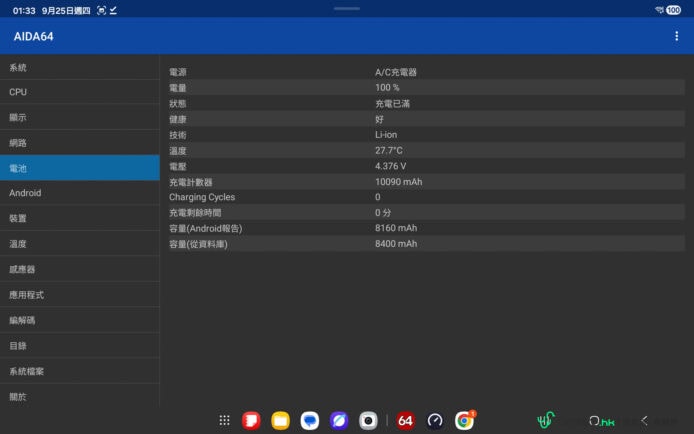Tap the 01:33 clock in status bar
694x434 pixels.
click(x=24, y=11)
